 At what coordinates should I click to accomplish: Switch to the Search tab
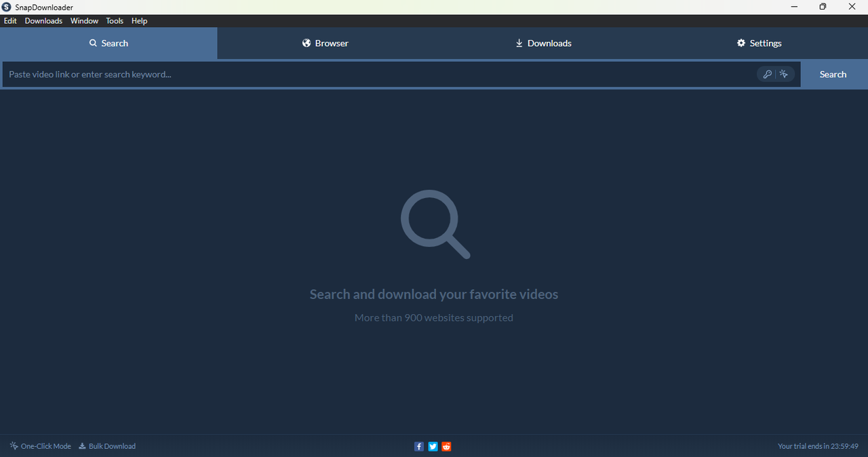108,43
